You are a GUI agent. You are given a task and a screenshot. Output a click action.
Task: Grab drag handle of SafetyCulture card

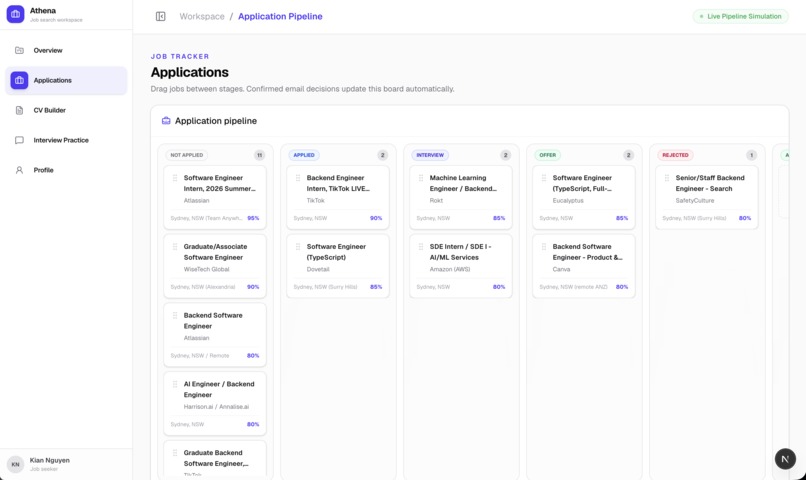667,178
